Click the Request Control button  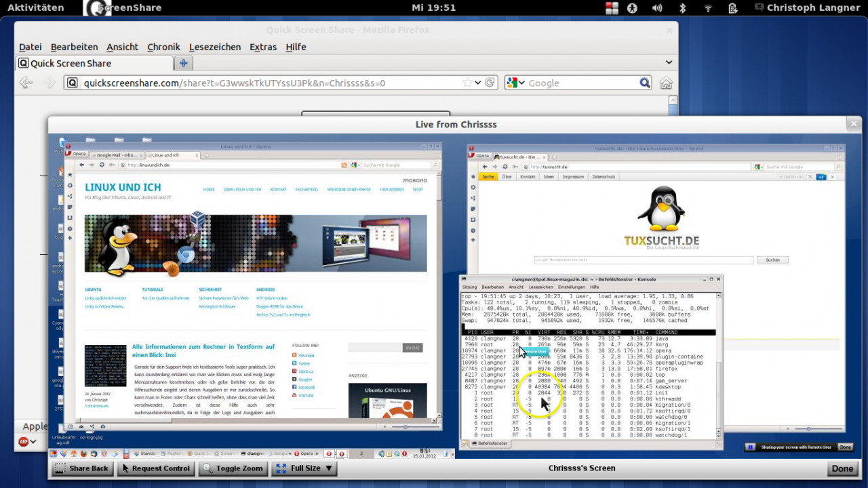(x=155, y=468)
